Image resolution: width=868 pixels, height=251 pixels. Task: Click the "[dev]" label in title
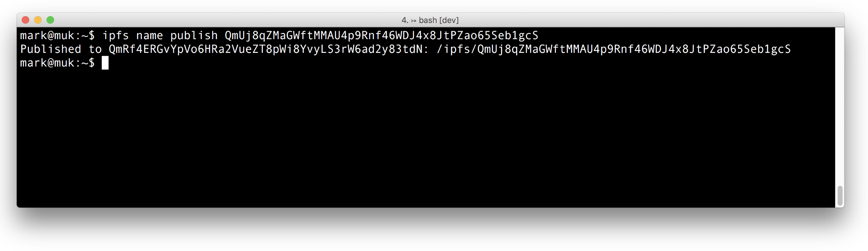449,20
